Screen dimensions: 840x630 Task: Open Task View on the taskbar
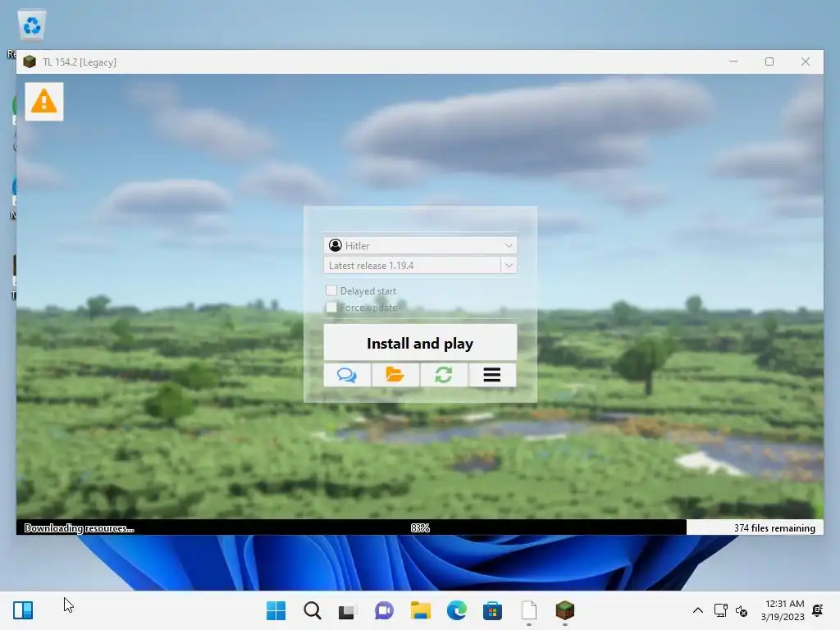(x=347, y=610)
